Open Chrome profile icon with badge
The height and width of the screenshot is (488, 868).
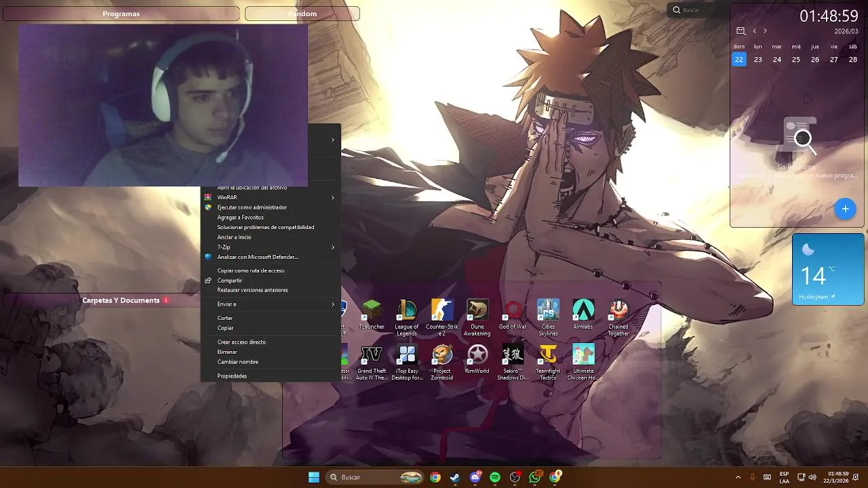pos(555,477)
